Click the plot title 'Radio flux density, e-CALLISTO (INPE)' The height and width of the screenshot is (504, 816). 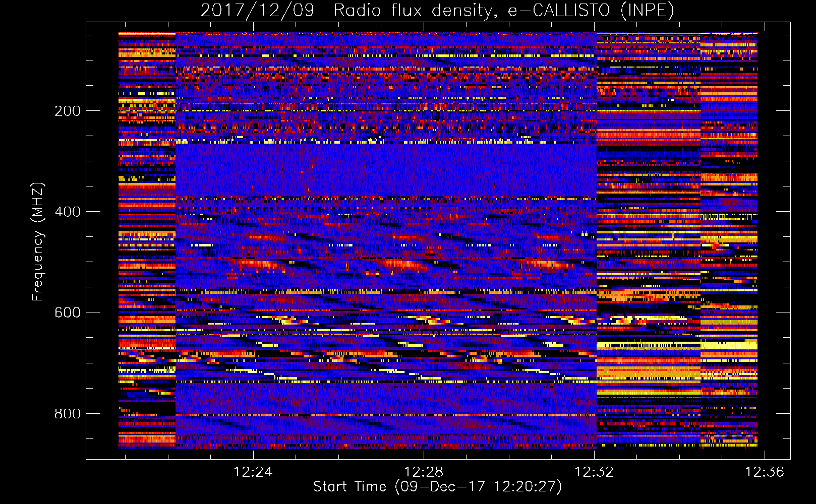pos(503,11)
